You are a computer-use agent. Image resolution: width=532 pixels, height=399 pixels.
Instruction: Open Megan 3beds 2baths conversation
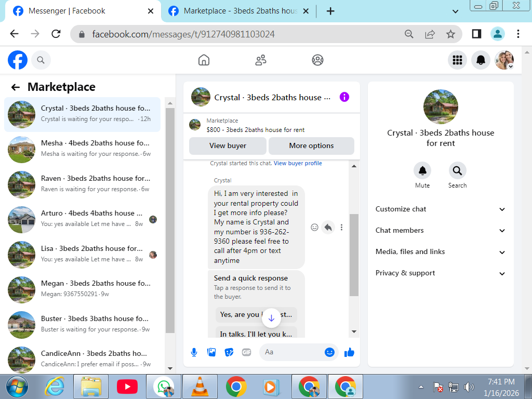(83, 290)
